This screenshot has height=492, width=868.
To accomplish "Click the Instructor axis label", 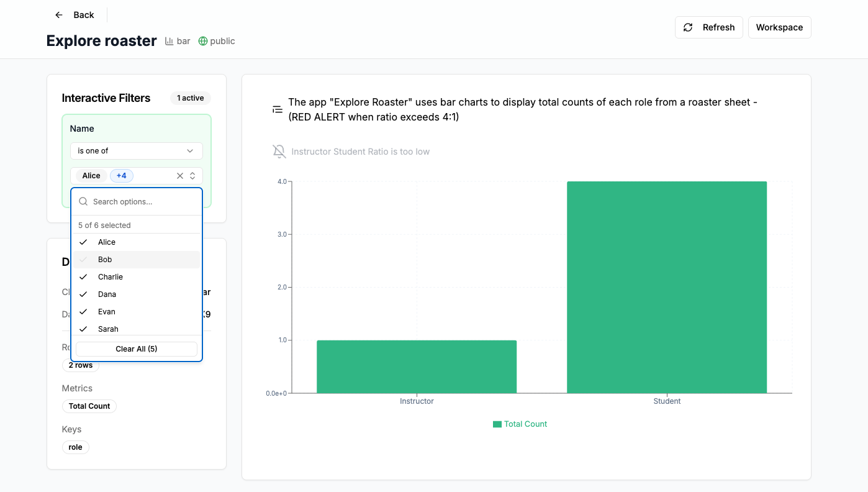I will (417, 401).
